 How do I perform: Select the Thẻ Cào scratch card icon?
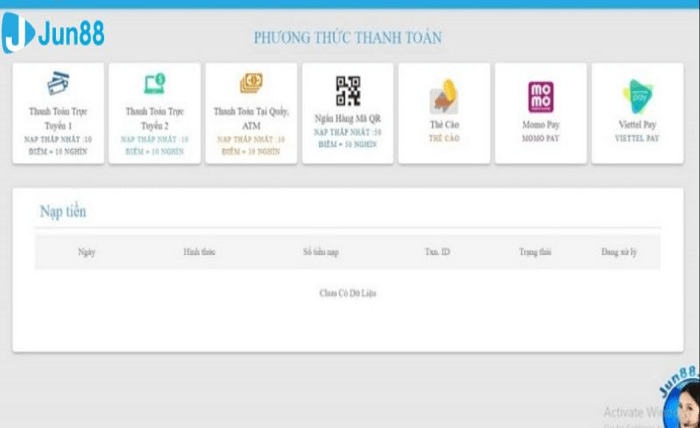coord(444,96)
